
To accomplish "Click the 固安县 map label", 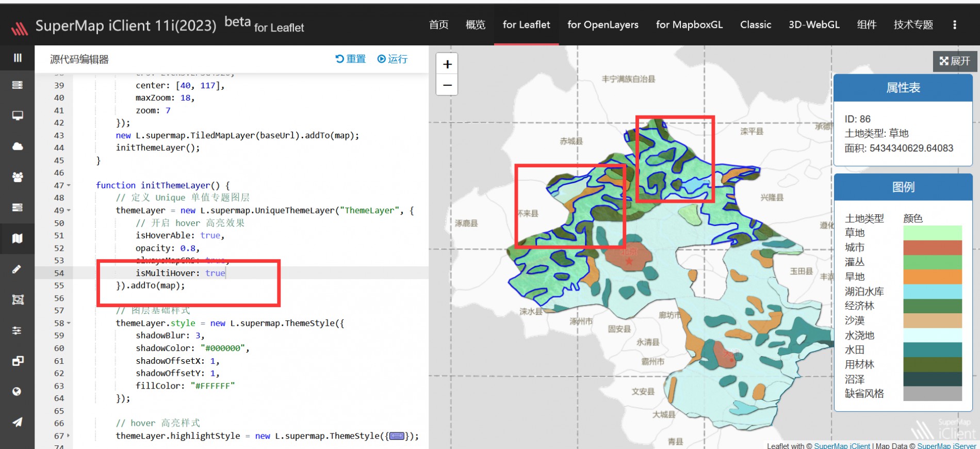I will click(619, 329).
